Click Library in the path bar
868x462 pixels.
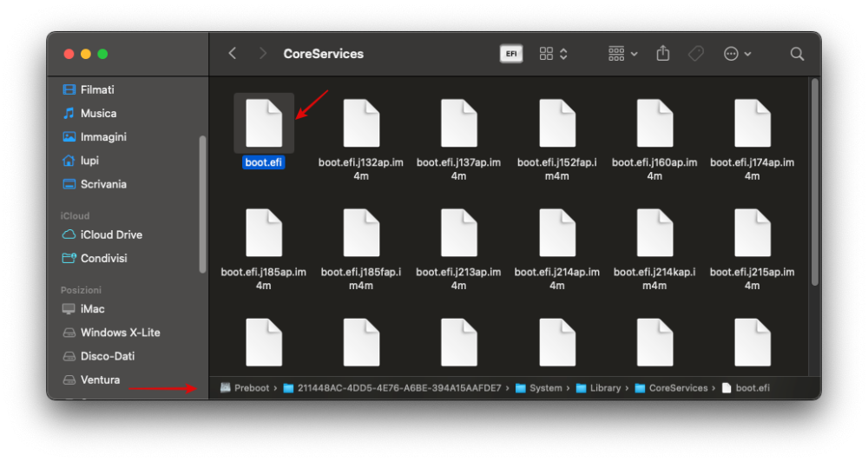pyautogui.click(x=598, y=388)
